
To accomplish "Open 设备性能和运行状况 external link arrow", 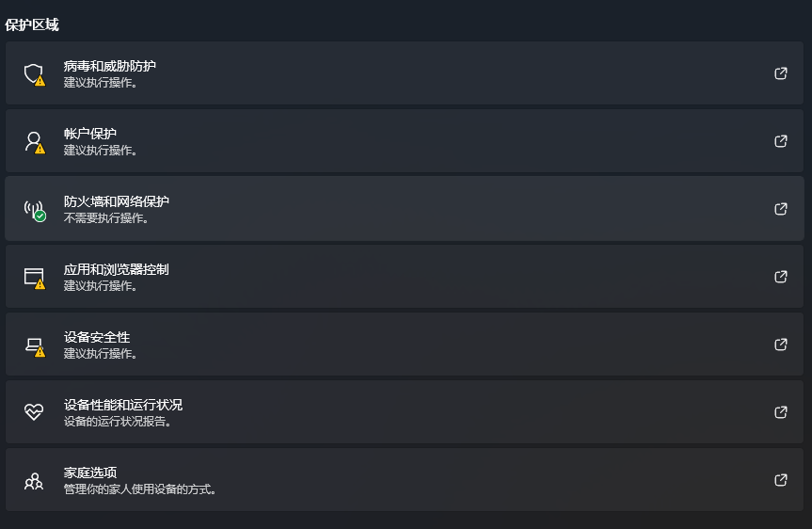I will [x=780, y=412].
